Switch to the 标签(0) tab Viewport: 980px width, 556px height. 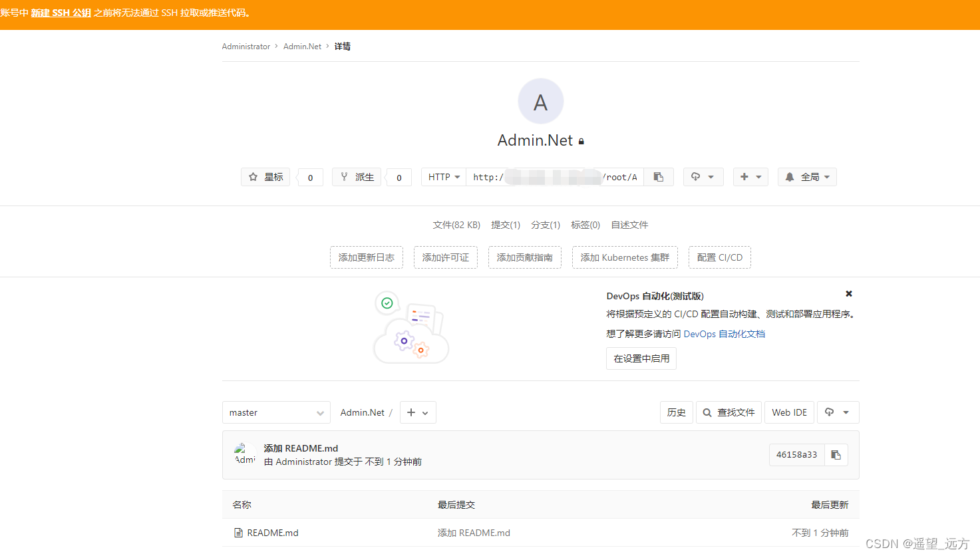(585, 225)
